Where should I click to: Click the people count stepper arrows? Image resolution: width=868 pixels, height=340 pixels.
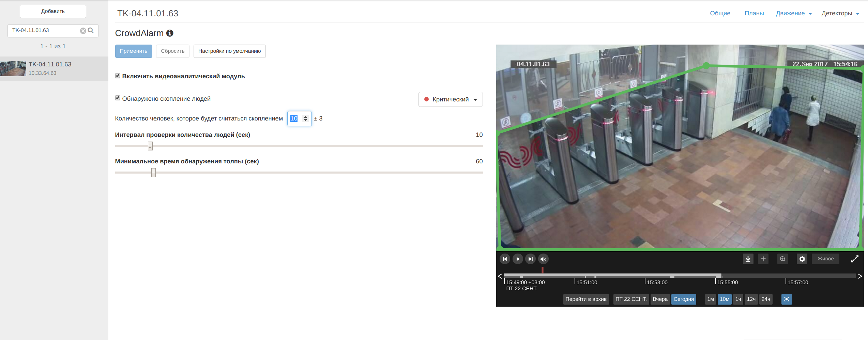point(305,118)
